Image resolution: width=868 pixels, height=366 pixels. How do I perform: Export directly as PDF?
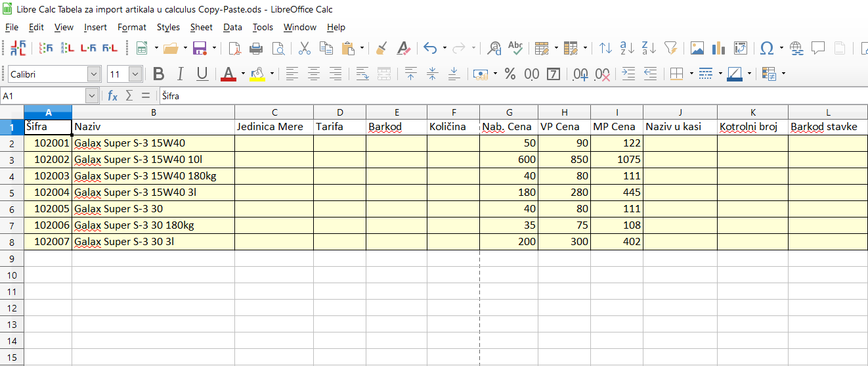[235, 48]
